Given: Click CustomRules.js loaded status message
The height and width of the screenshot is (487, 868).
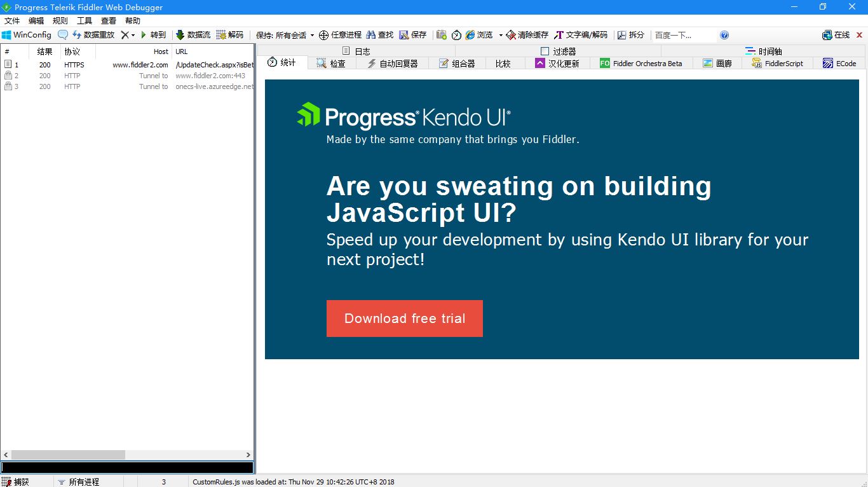Looking at the screenshot, I should point(294,482).
